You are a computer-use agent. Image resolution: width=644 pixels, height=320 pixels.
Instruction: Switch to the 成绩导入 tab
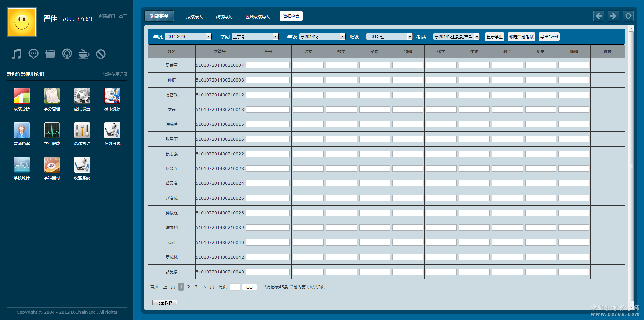pos(224,17)
